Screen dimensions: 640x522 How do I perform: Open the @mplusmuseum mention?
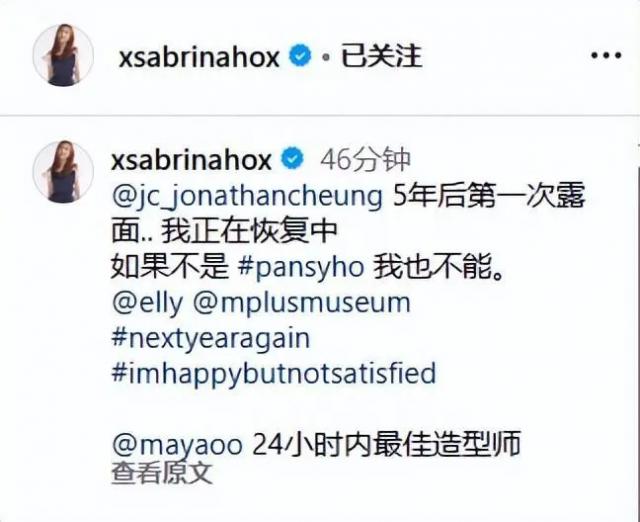pyautogui.click(x=302, y=304)
